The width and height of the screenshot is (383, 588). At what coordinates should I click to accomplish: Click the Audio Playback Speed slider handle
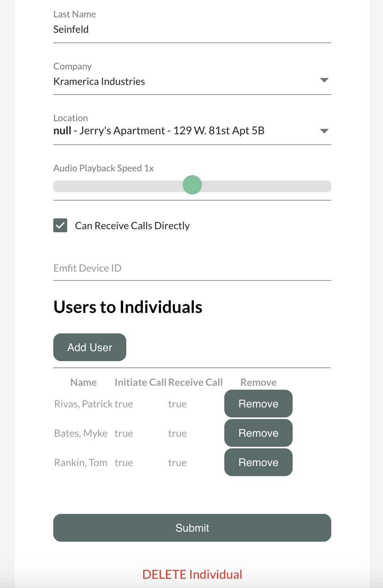point(192,185)
